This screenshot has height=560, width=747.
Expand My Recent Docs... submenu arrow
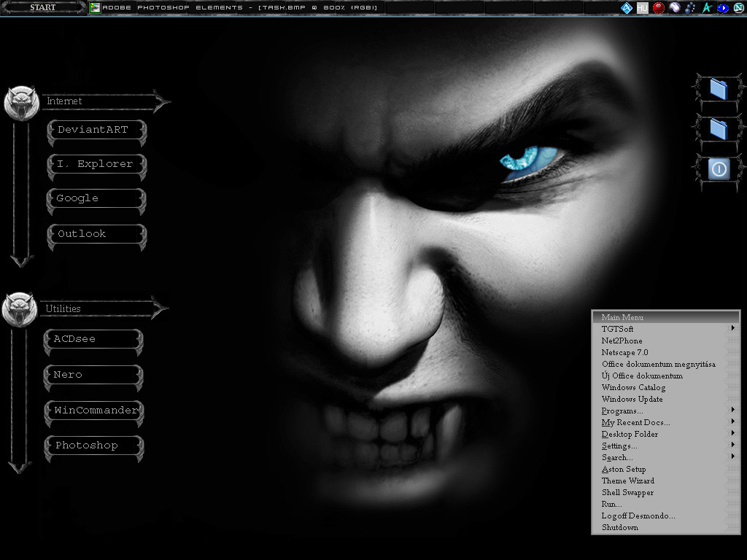tap(732, 421)
